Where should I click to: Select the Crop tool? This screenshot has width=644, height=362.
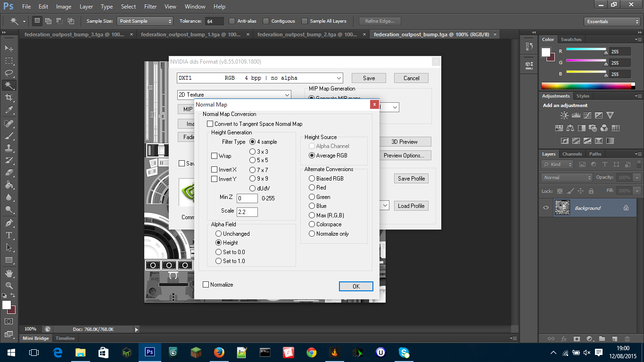click(x=9, y=98)
